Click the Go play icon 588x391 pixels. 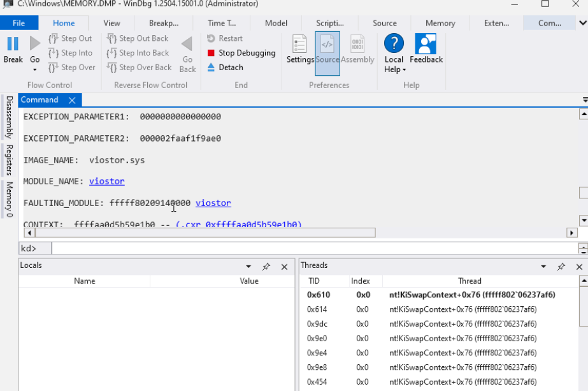(35, 43)
